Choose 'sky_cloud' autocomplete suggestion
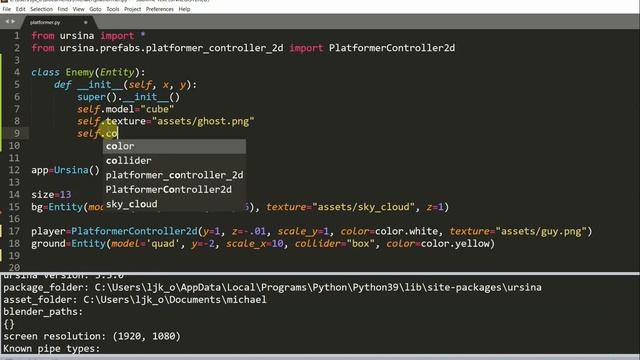The width and height of the screenshot is (640, 360). click(x=174, y=204)
